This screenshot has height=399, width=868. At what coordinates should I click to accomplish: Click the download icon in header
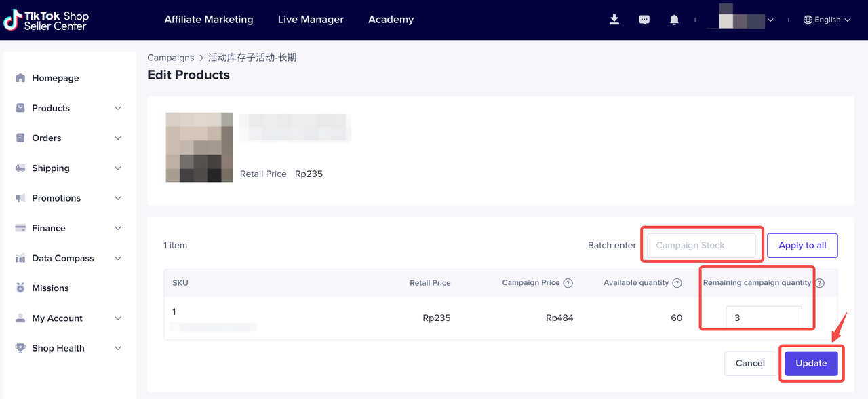pos(614,20)
